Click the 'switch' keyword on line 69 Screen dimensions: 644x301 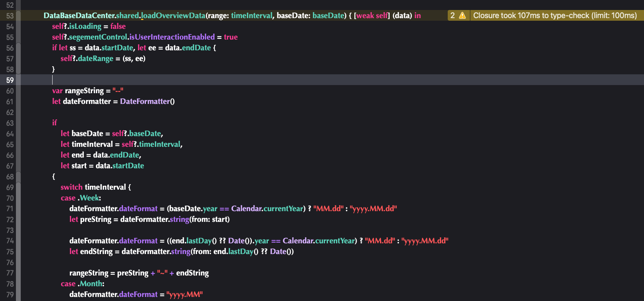point(71,187)
